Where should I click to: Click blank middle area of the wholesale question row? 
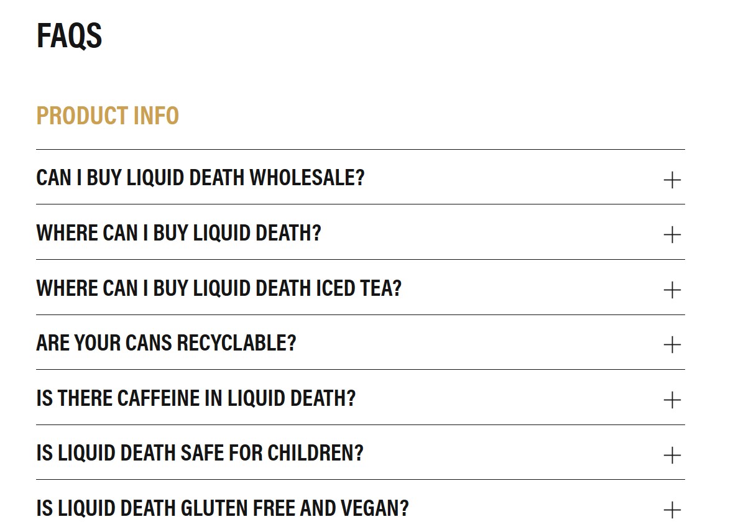tap(510, 178)
